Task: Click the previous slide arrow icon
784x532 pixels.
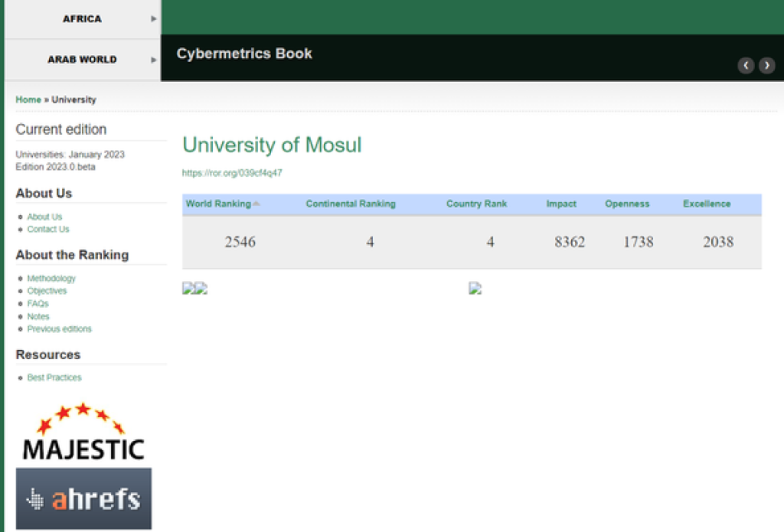Action: pyautogui.click(x=746, y=66)
